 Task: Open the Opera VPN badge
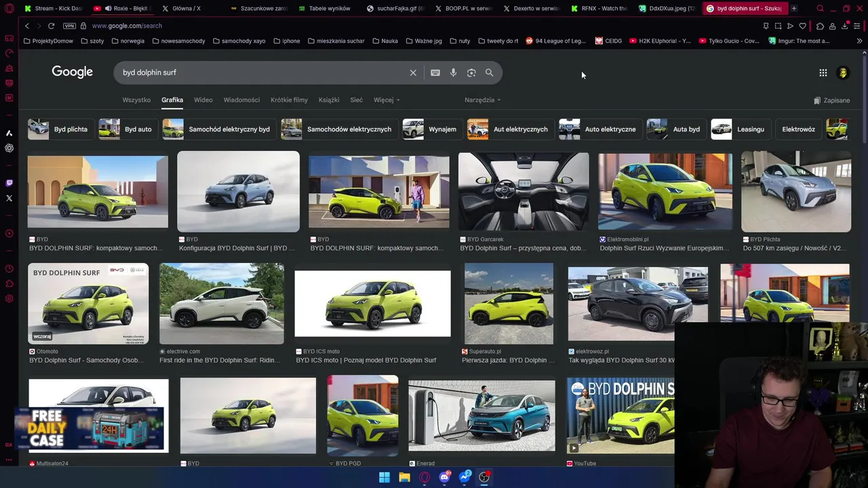(69, 26)
